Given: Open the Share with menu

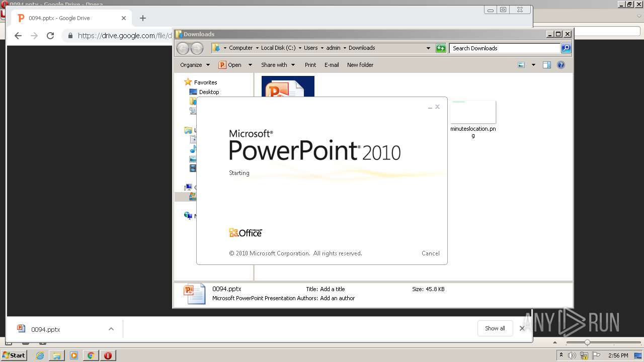Looking at the screenshot, I should point(278,65).
